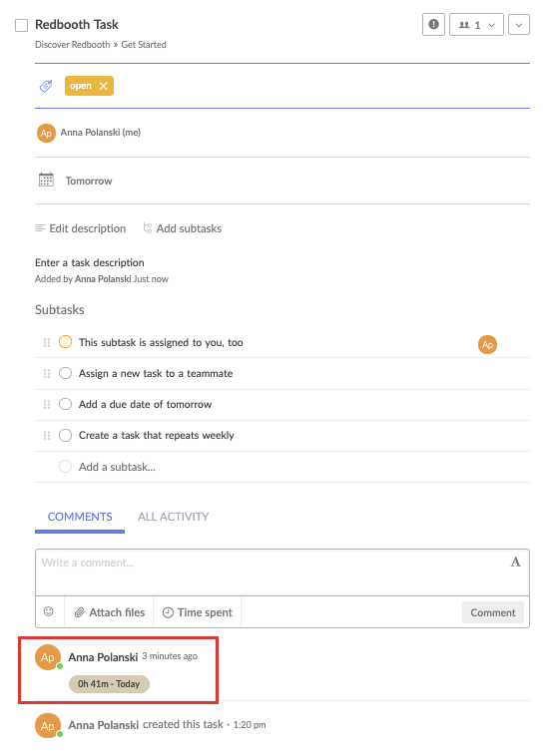Click the Time spent clock button
Screen dimensions: 547x756
[x=198, y=612]
